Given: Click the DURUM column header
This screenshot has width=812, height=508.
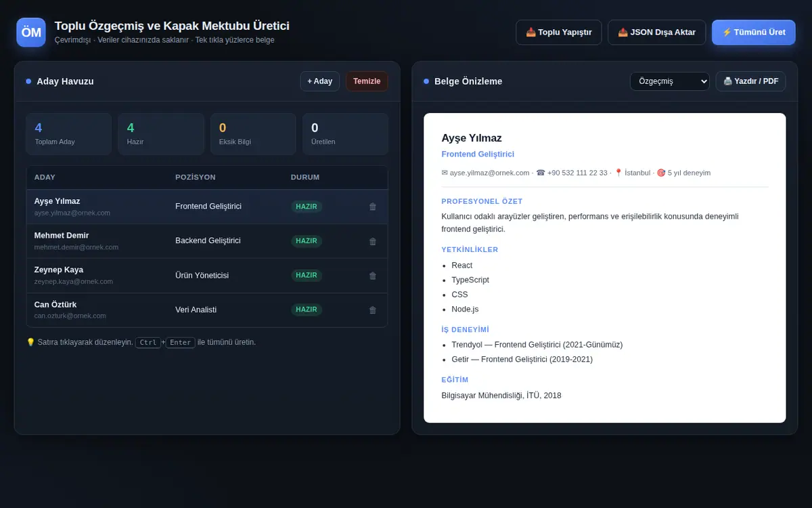Looking at the screenshot, I should (305, 177).
